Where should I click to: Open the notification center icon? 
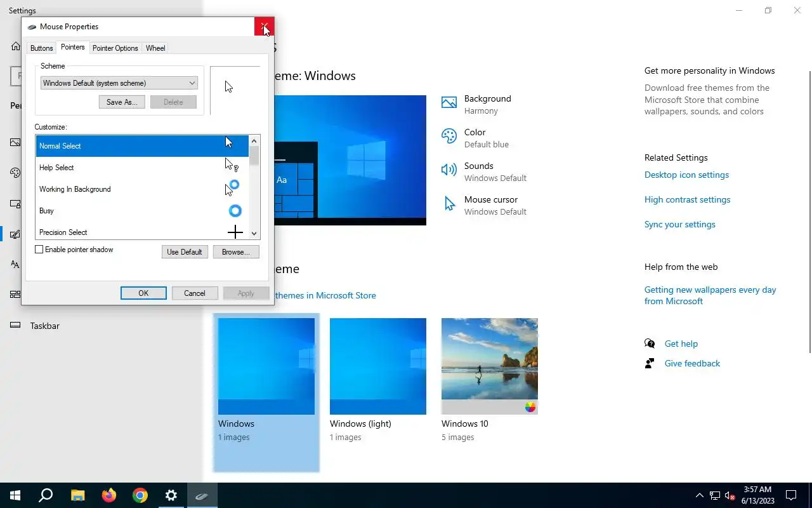791,495
